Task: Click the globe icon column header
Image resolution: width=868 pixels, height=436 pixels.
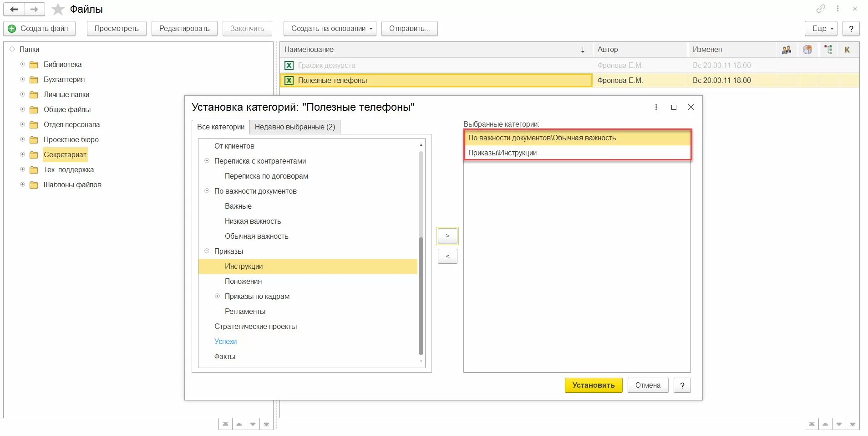Action: point(808,50)
